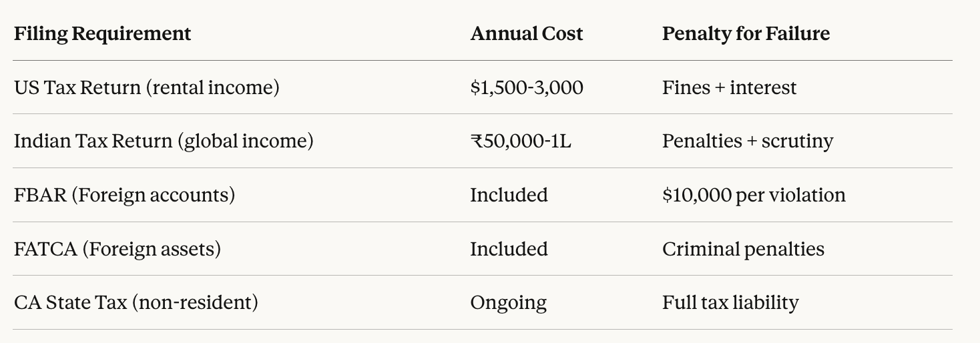The width and height of the screenshot is (980, 343).
Task: Click the Filing Requirement column header
Action: click(102, 34)
